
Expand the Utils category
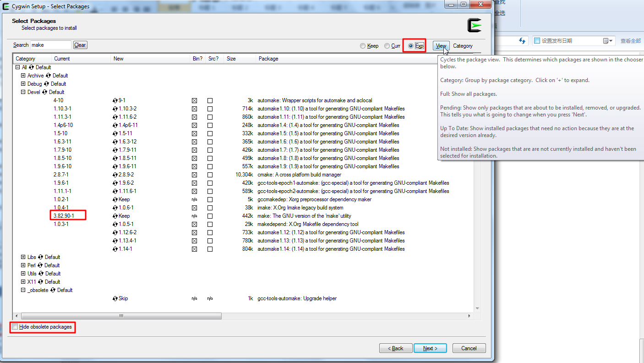[23, 274]
